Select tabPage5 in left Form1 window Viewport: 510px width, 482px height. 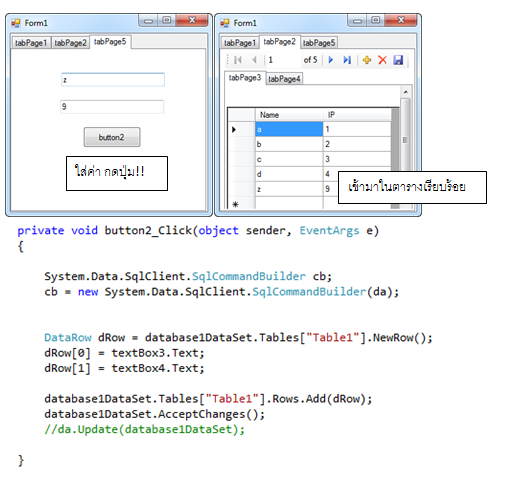tap(110, 42)
